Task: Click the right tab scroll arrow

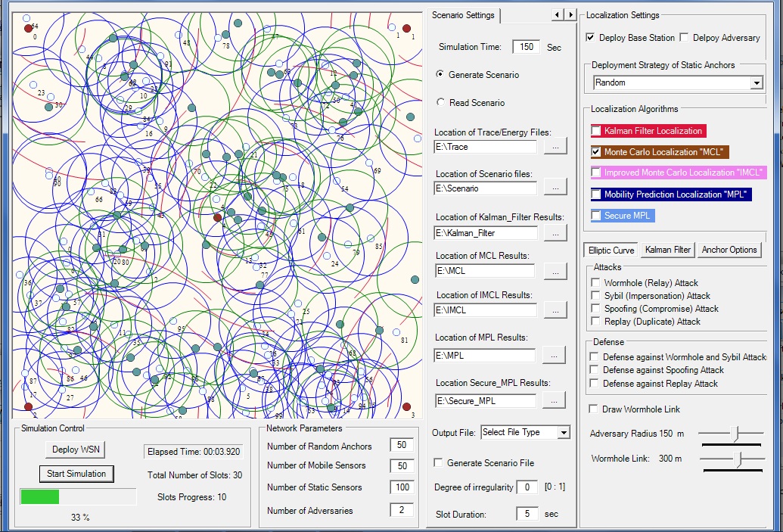Action: [570, 15]
